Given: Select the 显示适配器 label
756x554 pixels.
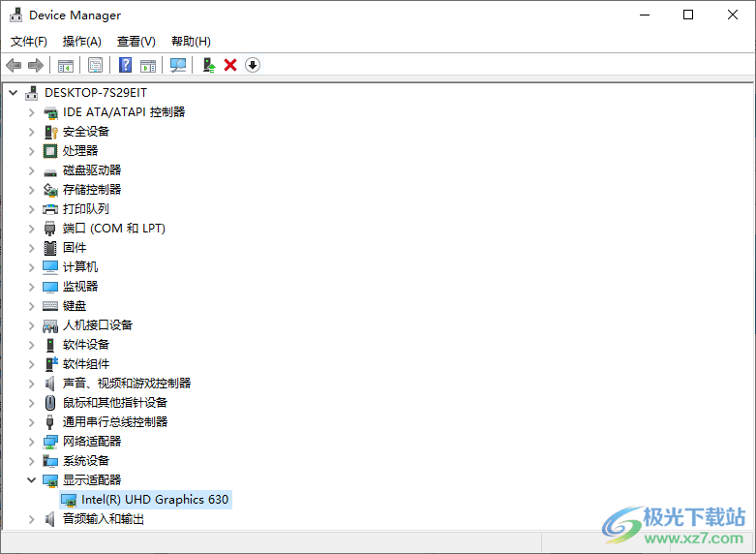Looking at the screenshot, I should 92,480.
